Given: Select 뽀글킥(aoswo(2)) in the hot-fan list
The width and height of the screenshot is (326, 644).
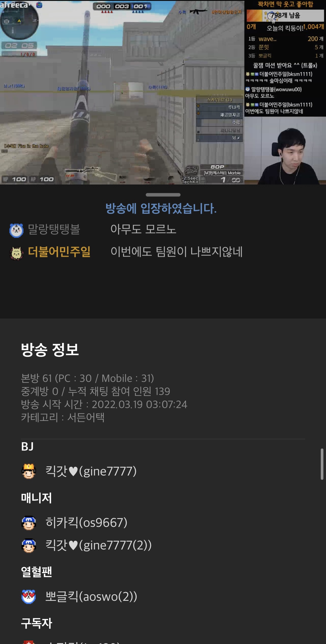Looking at the screenshot, I should point(91,597).
